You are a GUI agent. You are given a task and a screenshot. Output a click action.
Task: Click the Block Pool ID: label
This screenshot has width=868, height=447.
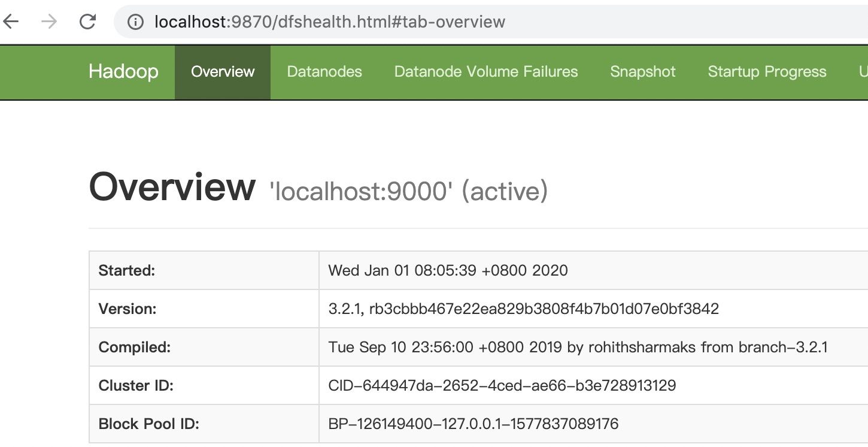tap(149, 424)
